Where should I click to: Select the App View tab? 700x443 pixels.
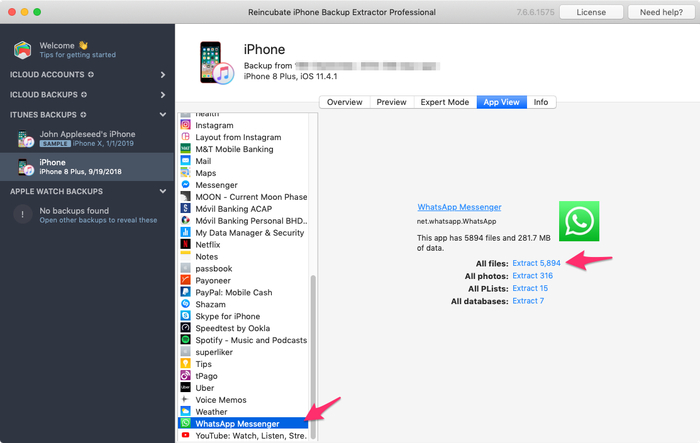point(502,102)
